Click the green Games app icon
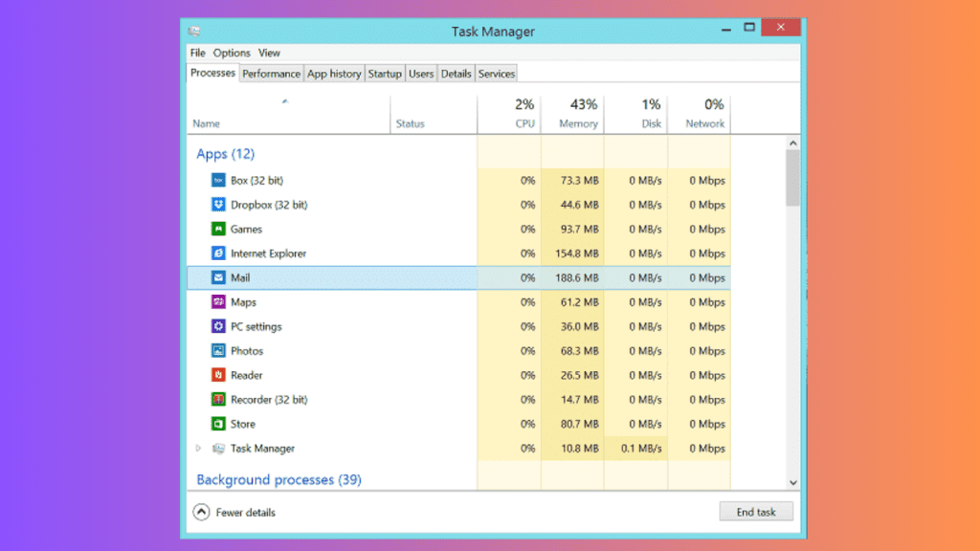980x551 pixels. click(x=218, y=230)
